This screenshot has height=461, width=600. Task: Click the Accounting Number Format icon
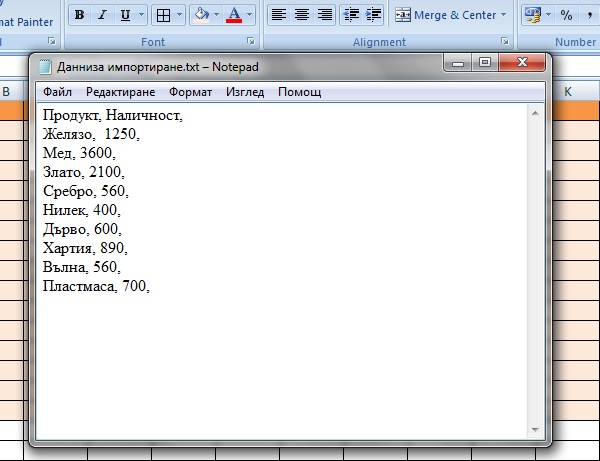click(x=533, y=15)
